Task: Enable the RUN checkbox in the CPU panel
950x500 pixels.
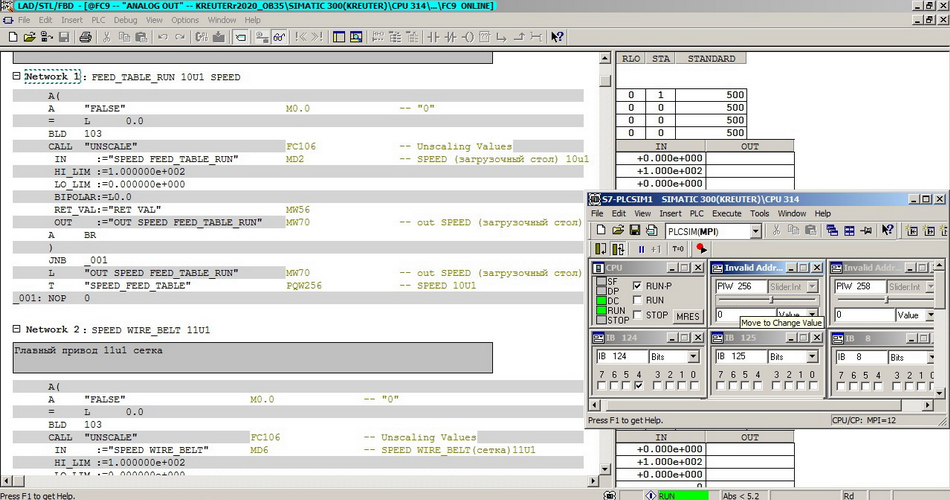Action: (x=637, y=300)
